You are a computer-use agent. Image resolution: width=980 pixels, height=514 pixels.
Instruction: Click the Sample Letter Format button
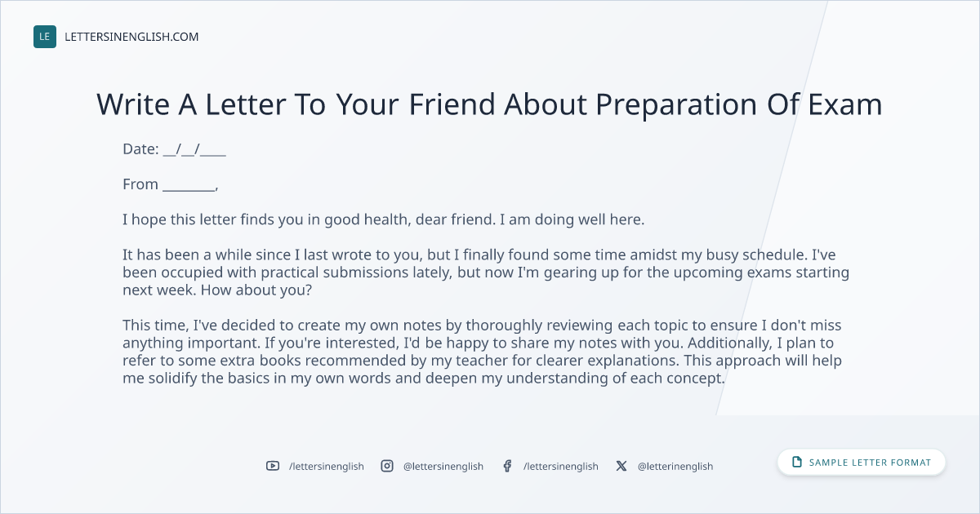click(862, 463)
